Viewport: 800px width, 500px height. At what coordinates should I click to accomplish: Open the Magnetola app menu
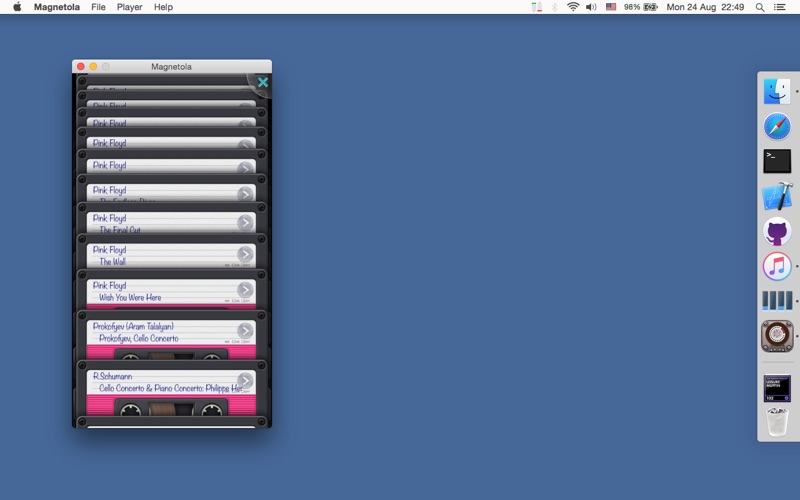[x=57, y=7]
